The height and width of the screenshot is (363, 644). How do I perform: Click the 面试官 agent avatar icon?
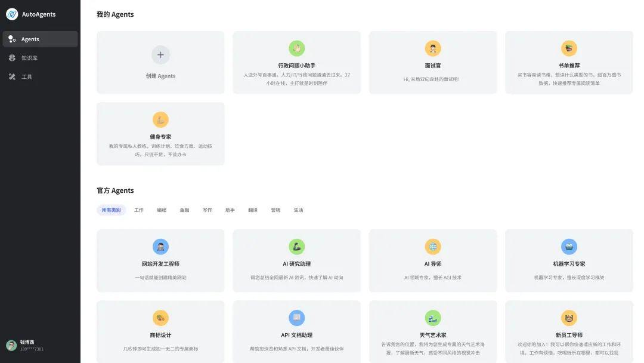pos(432,48)
